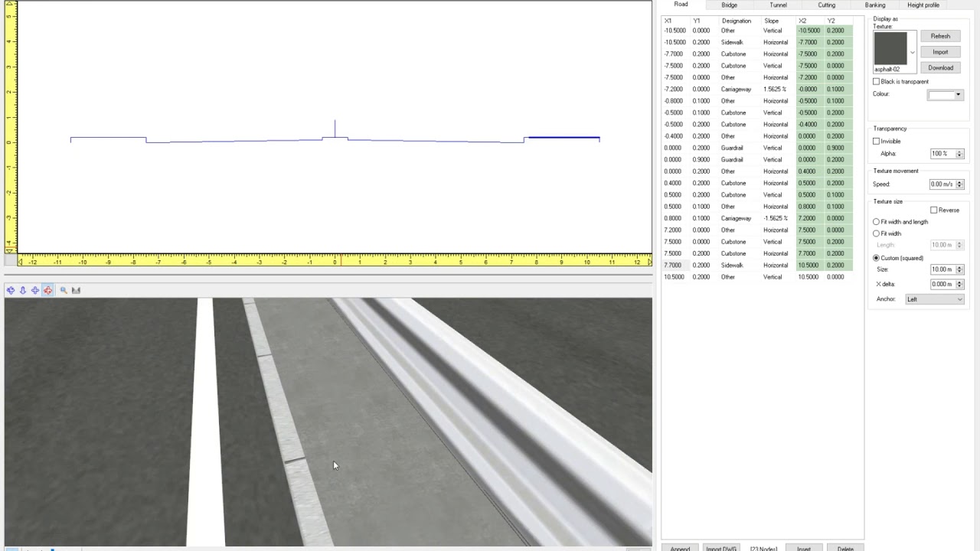Click the blue highlighted segment in profile view
980x551 pixels.
[564, 138]
